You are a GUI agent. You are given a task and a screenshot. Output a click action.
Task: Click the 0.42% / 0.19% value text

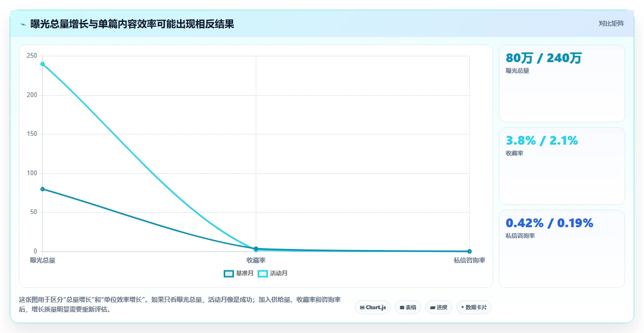(x=549, y=223)
